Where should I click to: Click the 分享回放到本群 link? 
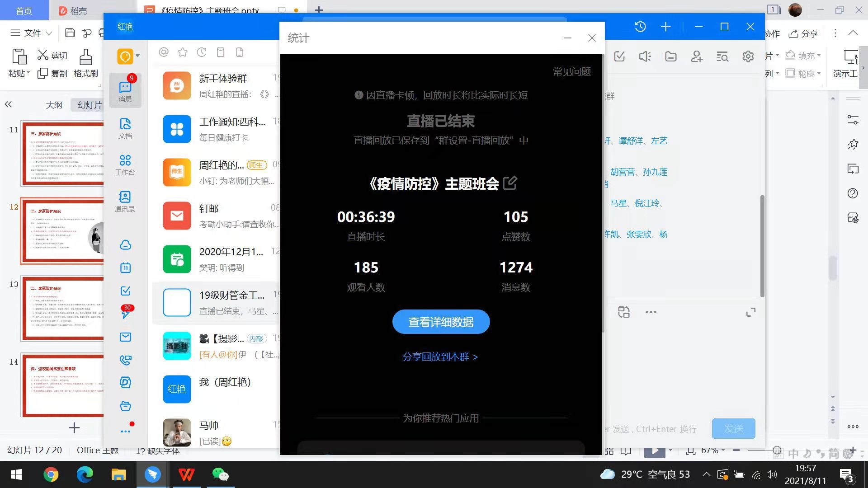coord(440,357)
